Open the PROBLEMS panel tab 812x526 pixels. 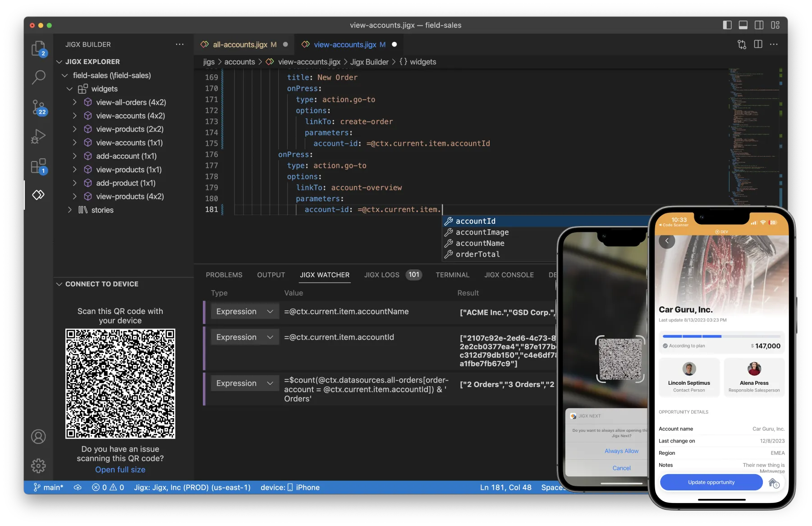coord(224,275)
